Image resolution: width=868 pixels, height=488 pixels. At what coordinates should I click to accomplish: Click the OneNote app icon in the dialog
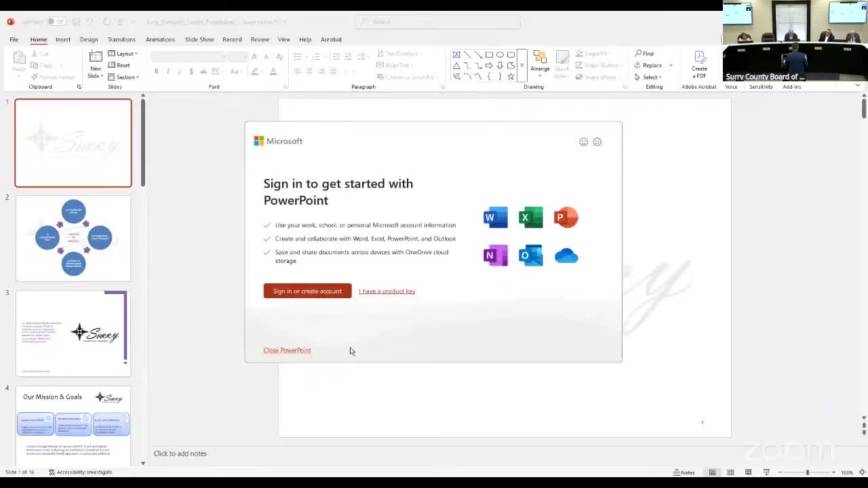[x=495, y=256]
